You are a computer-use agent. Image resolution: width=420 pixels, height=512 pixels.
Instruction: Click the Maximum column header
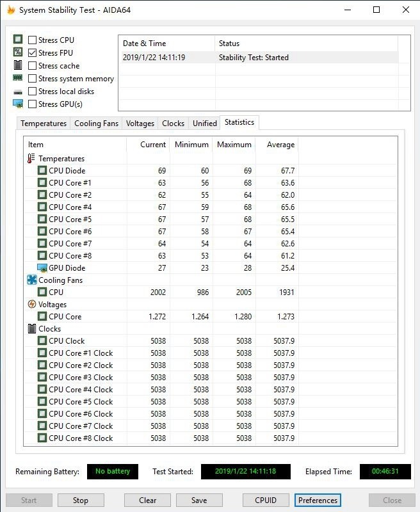point(234,145)
